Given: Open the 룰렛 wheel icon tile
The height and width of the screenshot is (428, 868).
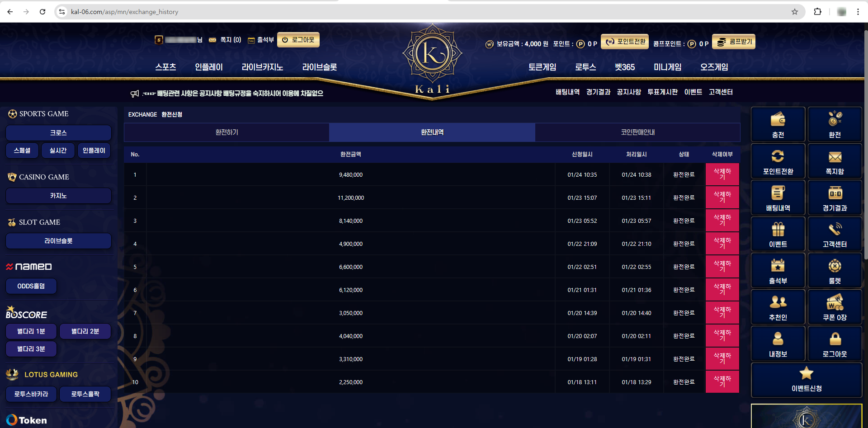Looking at the screenshot, I should [835, 270].
